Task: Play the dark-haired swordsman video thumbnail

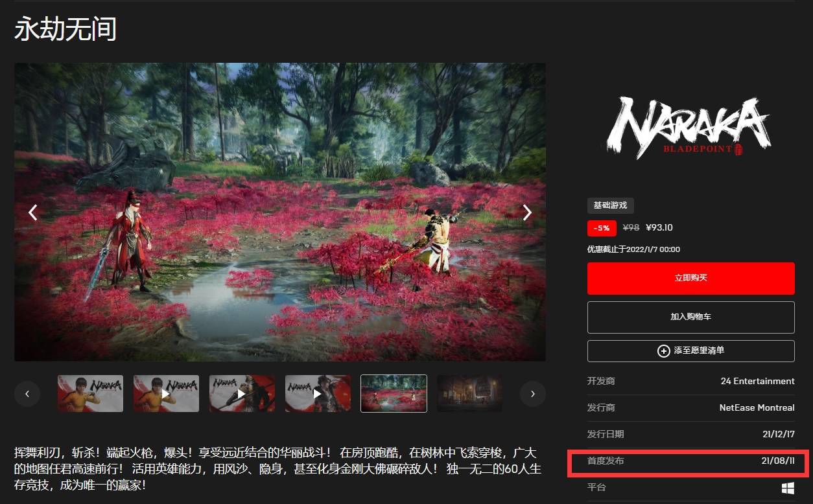Action: [318, 393]
